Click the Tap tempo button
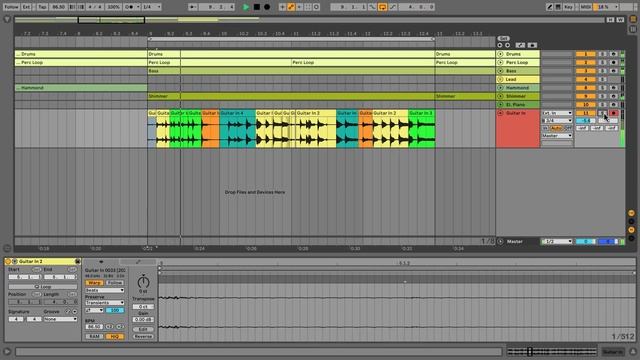Screen dimensions: 640x360 tap(42, 7)
